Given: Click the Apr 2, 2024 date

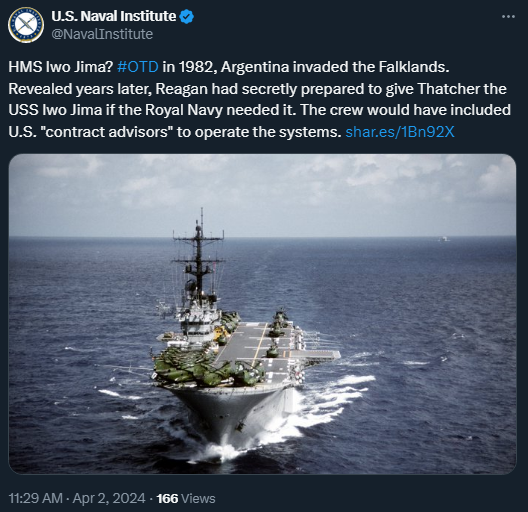Looking at the screenshot, I should point(109,498).
